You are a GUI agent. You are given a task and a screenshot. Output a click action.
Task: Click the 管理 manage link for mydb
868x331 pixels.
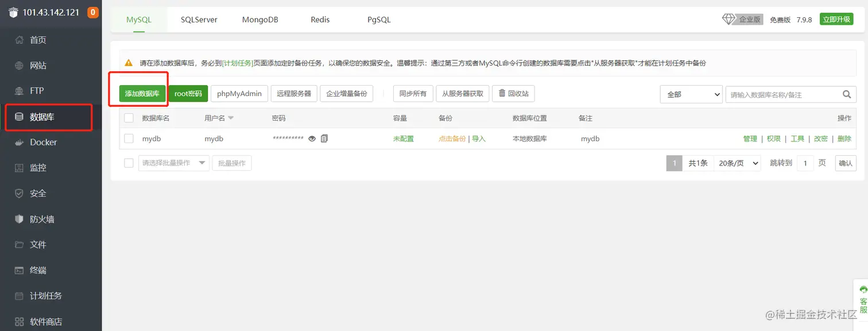tap(750, 138)
